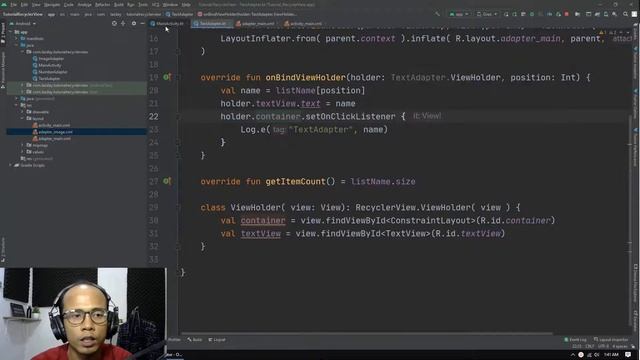Open the Android project view dropdown
The width and height of the screenshot is (640, 360).
pos(23,24)
